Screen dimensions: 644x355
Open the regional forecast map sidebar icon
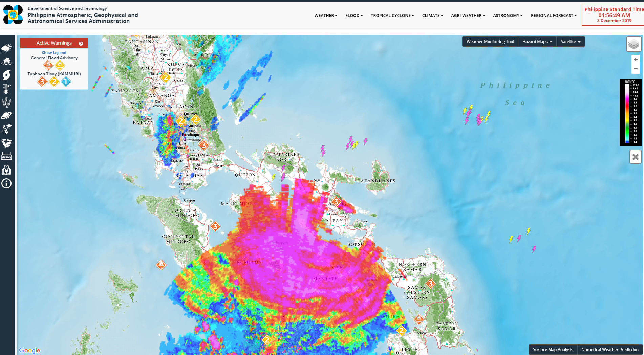point(6,129)
